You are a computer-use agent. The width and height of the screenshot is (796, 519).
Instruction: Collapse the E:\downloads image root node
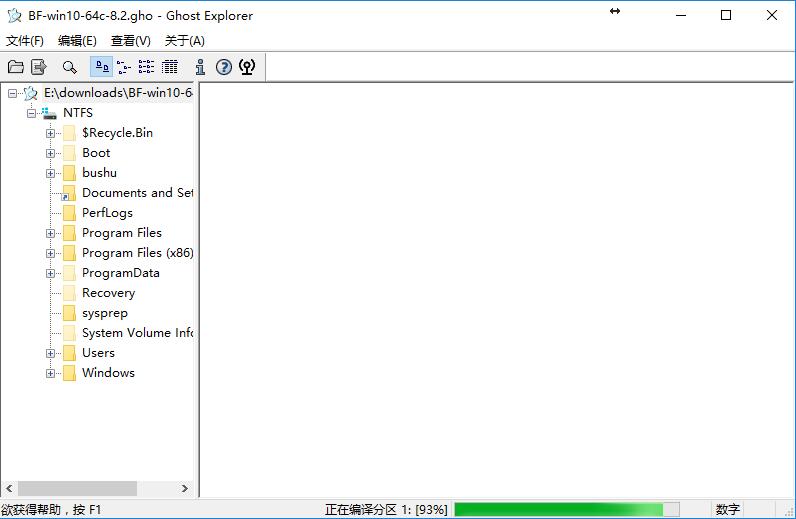(12, 93)
